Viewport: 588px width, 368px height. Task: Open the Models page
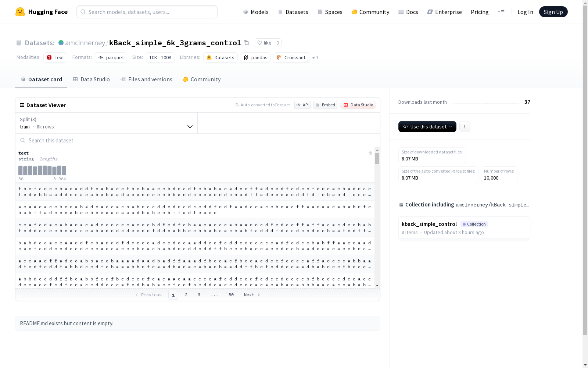(256, 12)
